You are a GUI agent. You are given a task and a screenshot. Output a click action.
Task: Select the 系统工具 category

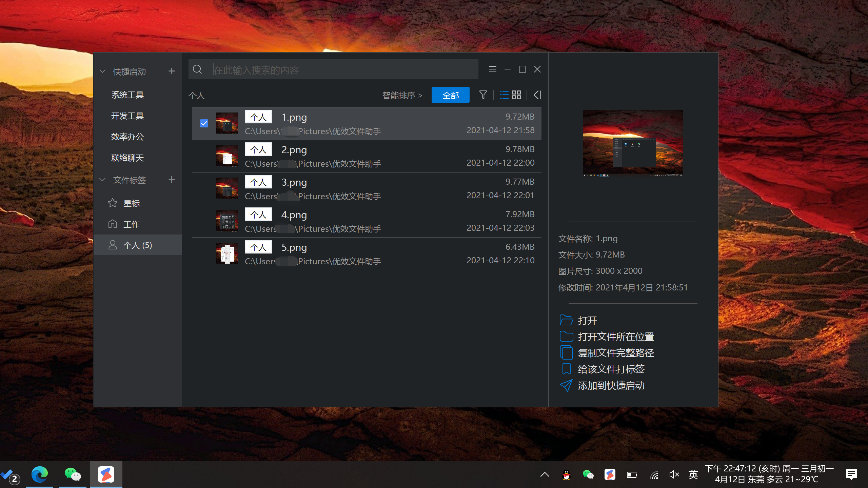127,95
